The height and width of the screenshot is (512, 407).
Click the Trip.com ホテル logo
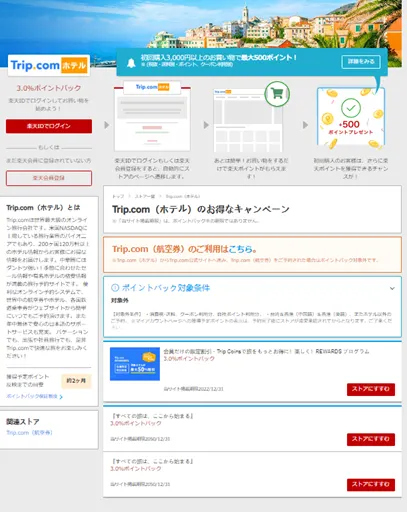(x=49, y=65)
